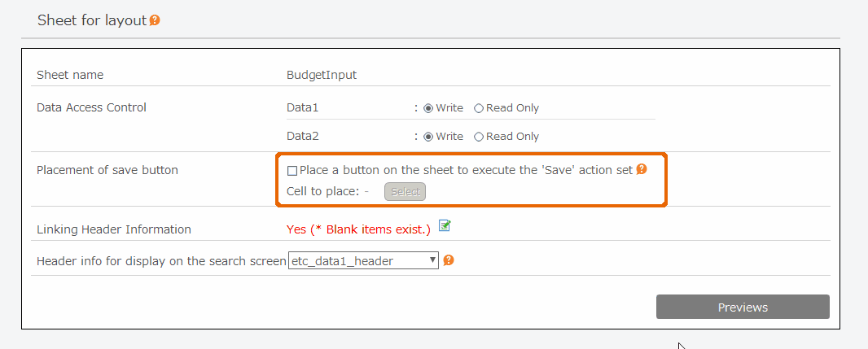Screen dimensions: 868x349
Task: Click the 'Linking Header Information' label
Action: (x=114, y=229)
